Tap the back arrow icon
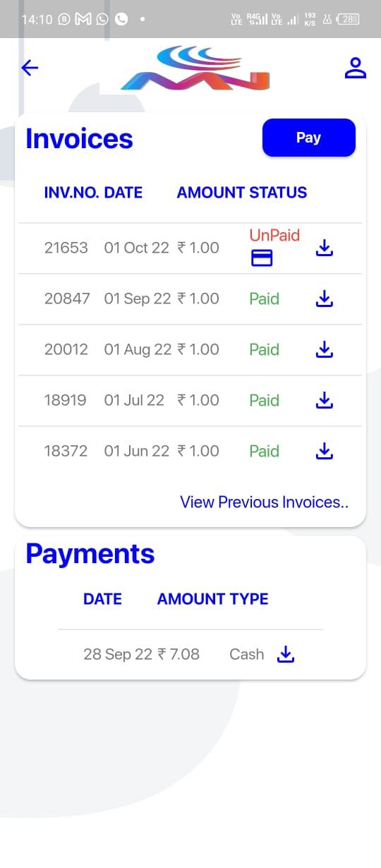 coord(30,68)
